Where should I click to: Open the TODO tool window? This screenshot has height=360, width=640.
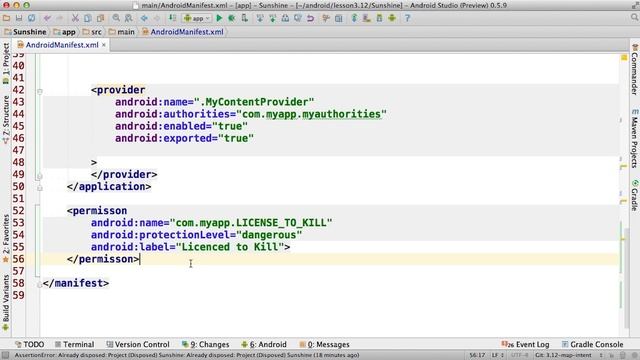tap(29, 344)
